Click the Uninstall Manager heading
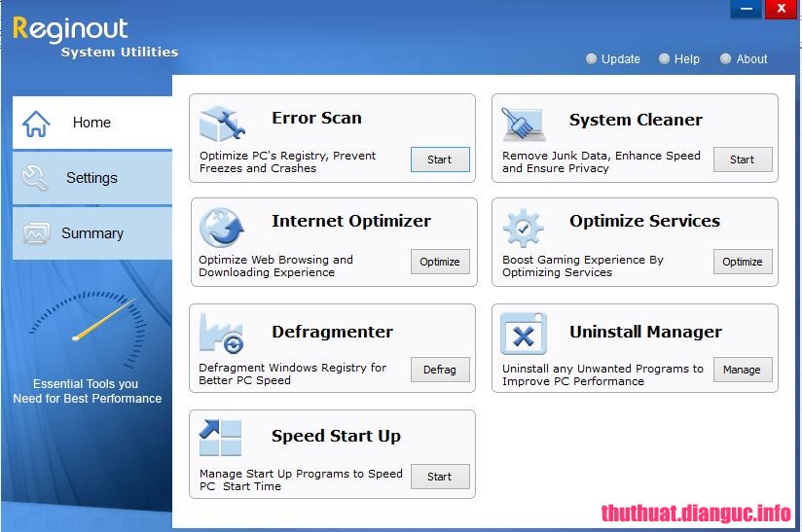The width and height of the screenshot is (802, 532). coord(645,332)
